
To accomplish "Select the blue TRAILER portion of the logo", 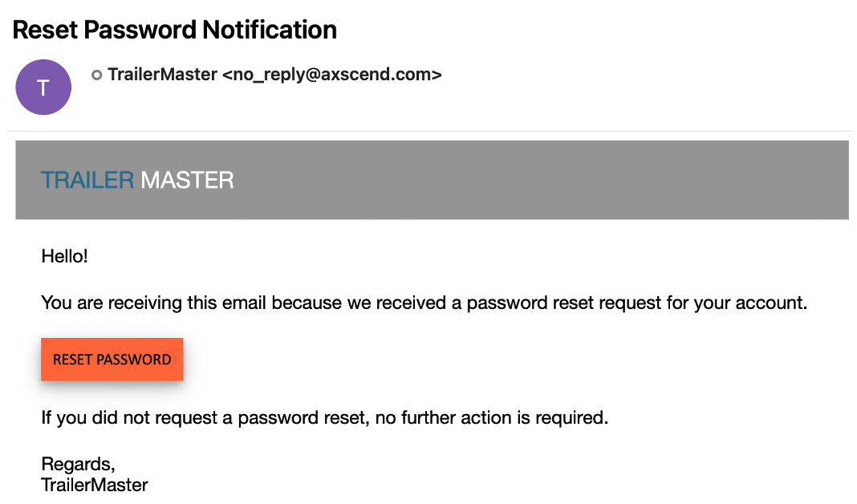I will [88, 180].
